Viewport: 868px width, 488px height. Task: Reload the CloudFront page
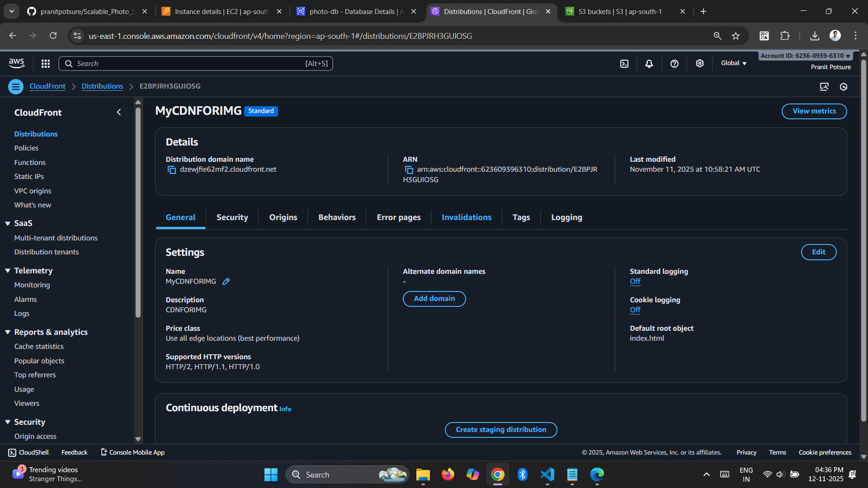[53, 36]
